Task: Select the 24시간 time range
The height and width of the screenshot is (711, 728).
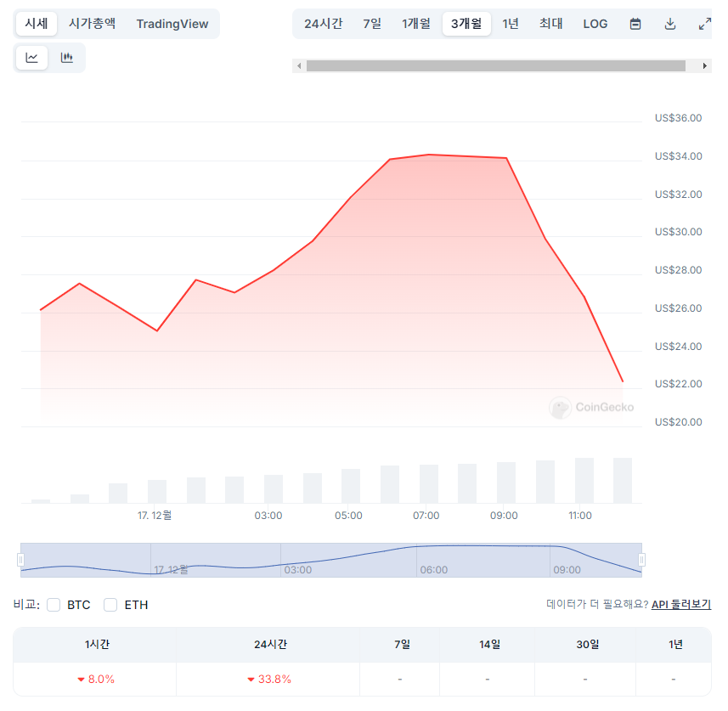Action: coord(323,24)
